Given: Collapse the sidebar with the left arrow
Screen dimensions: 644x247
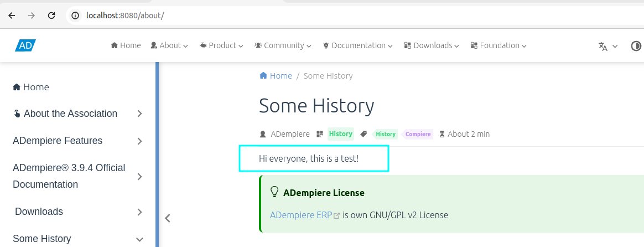Looking at the screenshot, I should pyautogui.click(x=168, y=218).
